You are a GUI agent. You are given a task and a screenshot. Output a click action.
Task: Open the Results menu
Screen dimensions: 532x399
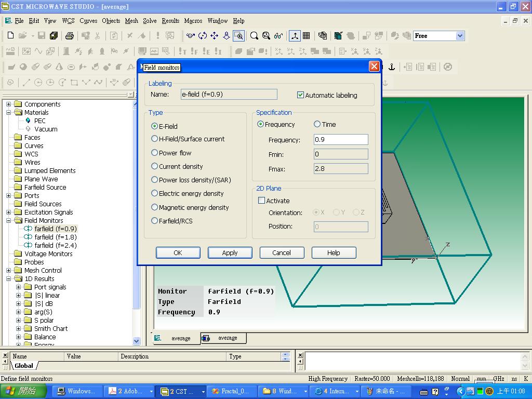(170, 21)
